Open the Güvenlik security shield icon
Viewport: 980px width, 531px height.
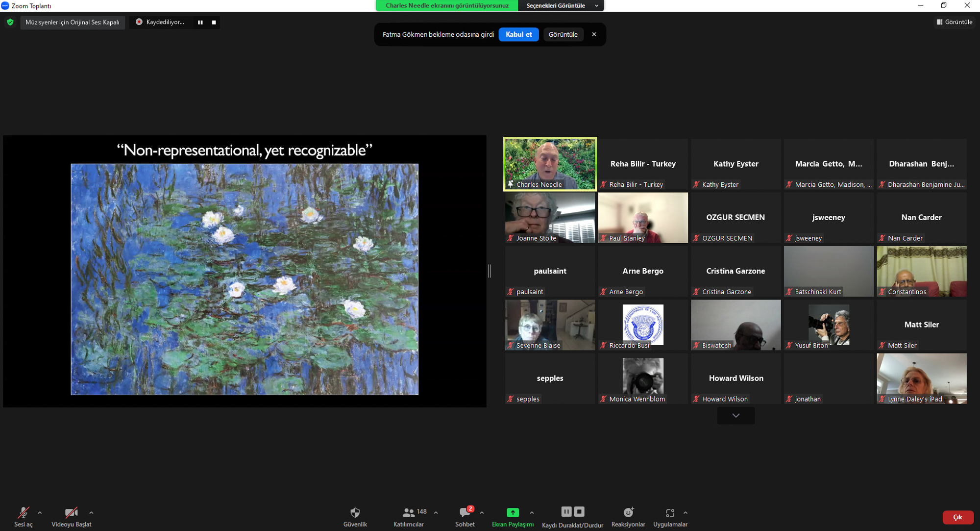point(355,513)
